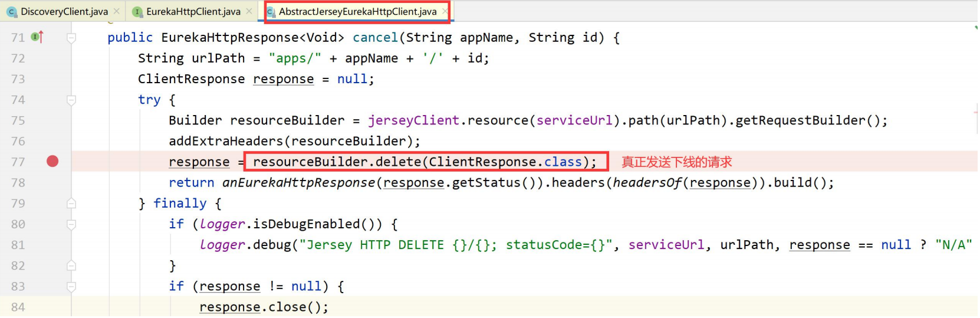Viewport: 980px width, 318px height.
Task: Click the fold marker on line 79 finally
Action: pyautogui.click(x=71, y=204)
